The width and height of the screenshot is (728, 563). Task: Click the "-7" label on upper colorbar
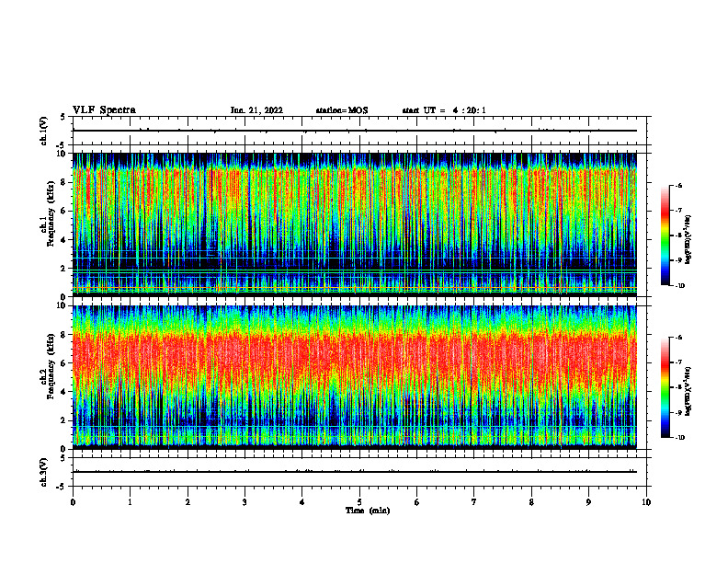click(x=678, y=211)
